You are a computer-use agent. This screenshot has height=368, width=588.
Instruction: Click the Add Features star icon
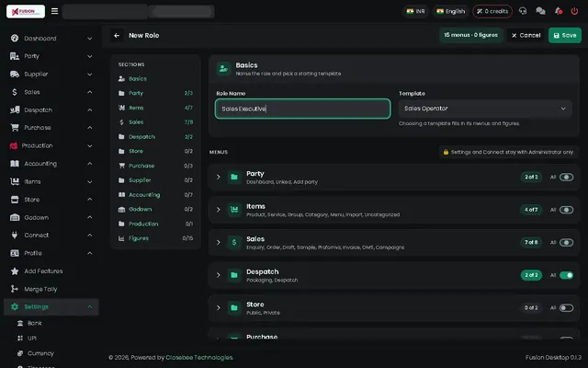pyautogui.click(x=15, y=271)
